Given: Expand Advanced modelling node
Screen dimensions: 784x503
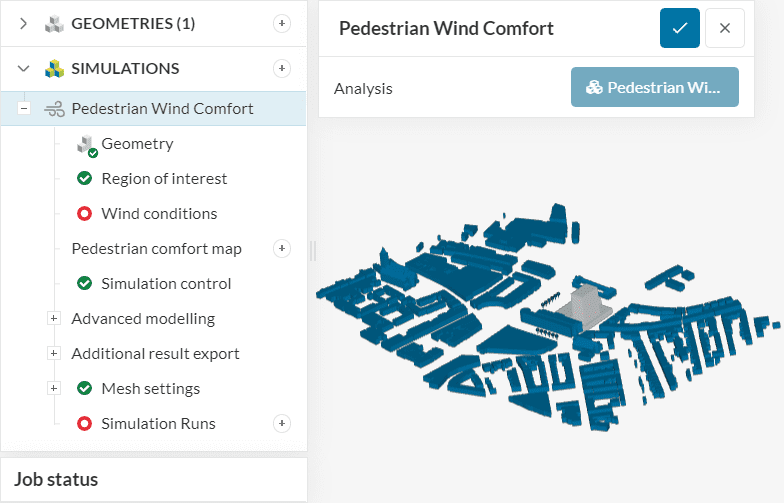Looking at the screenshot, I should [54, 319].
